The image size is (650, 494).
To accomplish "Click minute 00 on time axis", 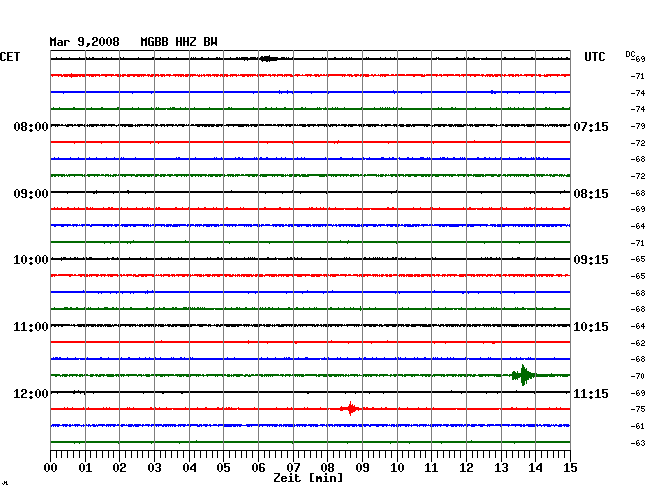I will pos(51,467).
